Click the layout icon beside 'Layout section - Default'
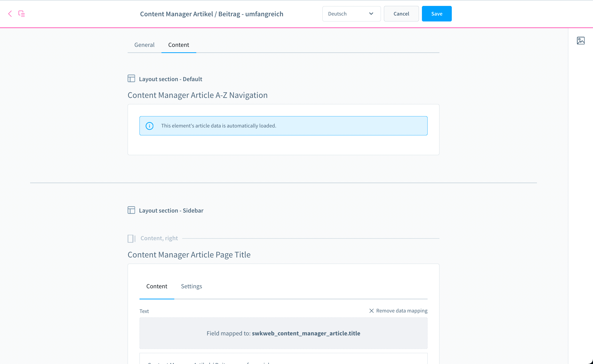Viewport: 593px width, 364px height. [x=131, y=79]
